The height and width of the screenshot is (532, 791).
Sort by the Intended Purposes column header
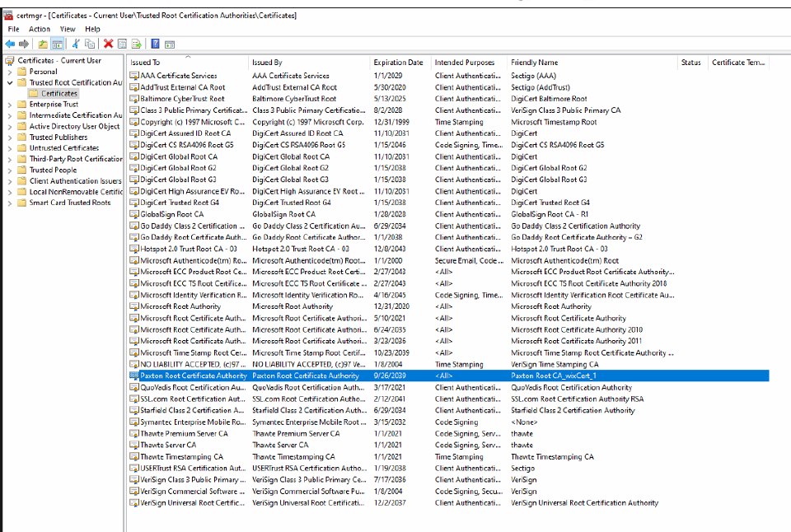pos(469,63)
